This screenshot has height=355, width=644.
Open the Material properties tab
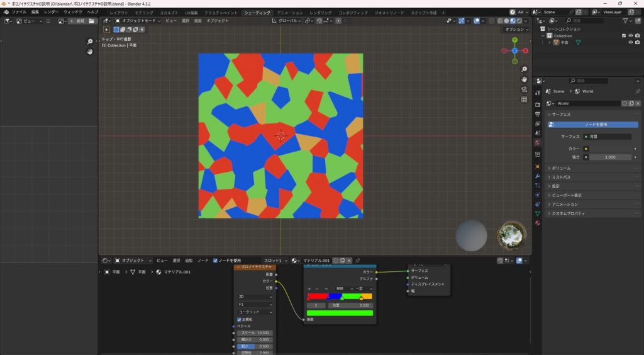[x=538, y=223]
